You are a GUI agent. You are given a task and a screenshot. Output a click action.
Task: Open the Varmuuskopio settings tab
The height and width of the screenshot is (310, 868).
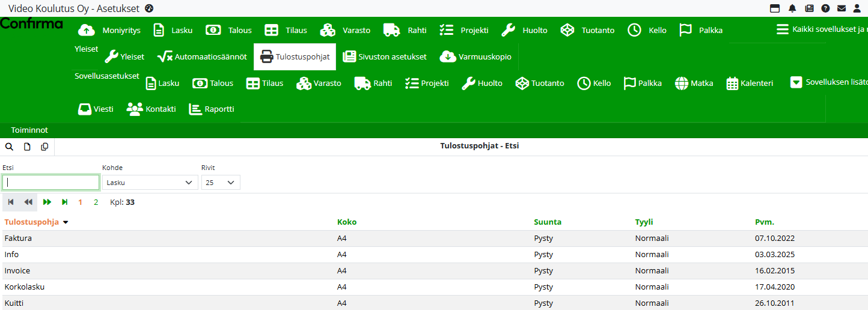pos(476,57)
